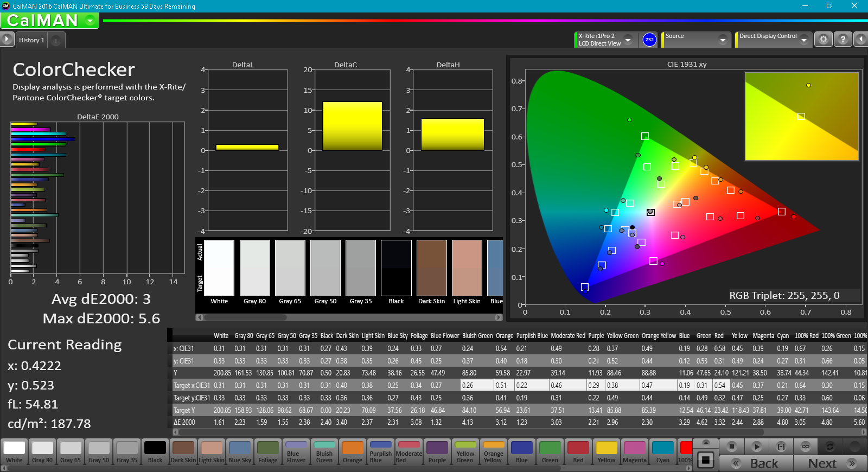868x472 pixels.
Task: Open the settings gear icon
Action: [824, 40]
